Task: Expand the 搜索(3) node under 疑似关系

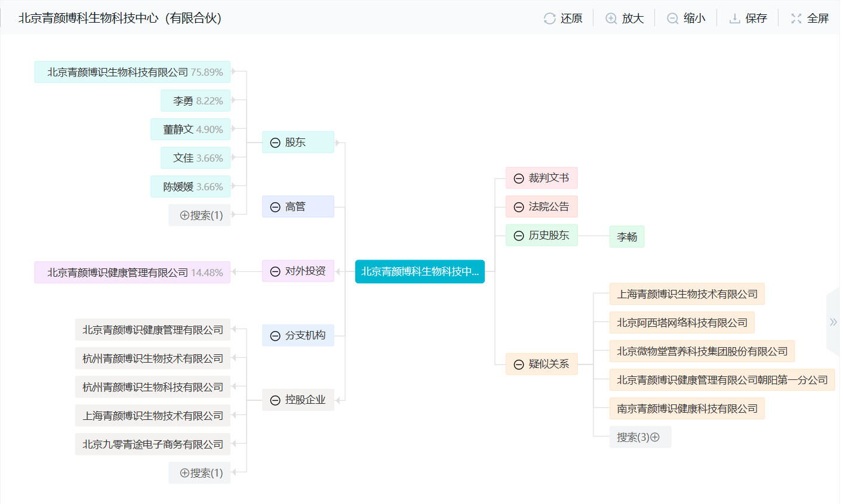Action: 655,437
